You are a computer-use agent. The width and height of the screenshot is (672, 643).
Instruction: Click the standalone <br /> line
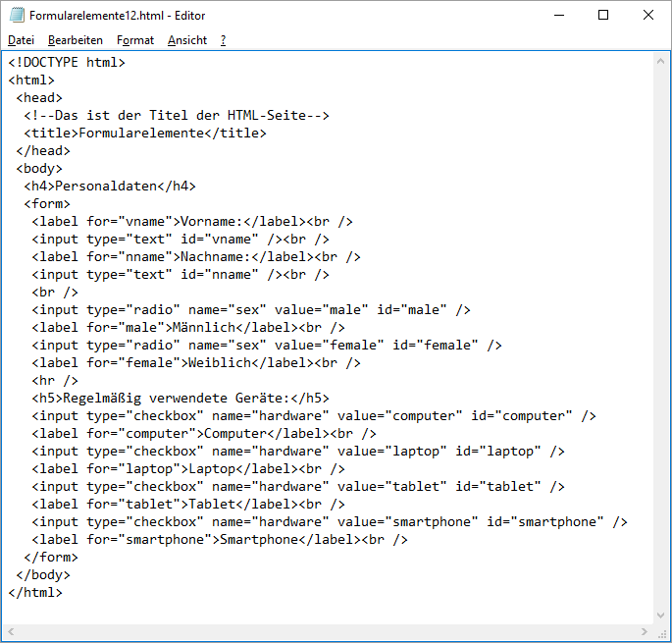55,293
